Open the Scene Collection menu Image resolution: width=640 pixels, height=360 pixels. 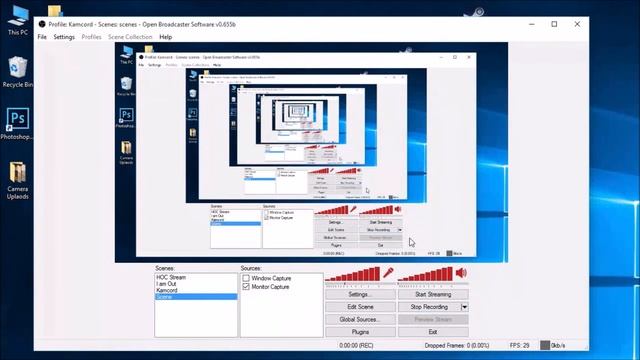coord(130,37)
